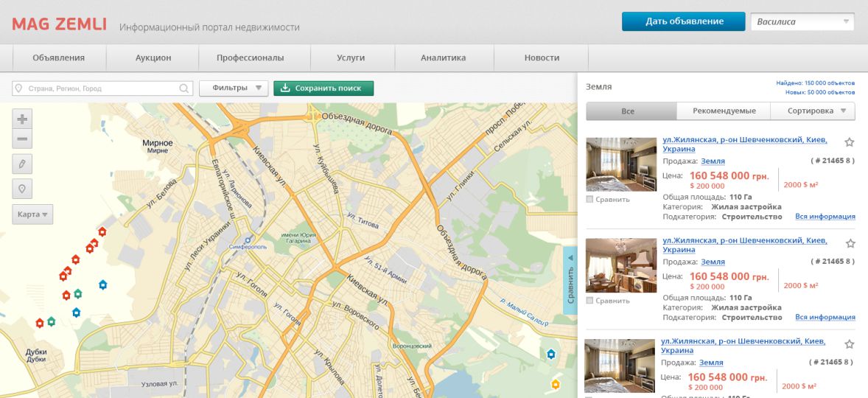Click red house marker nearest Дубки label
Viewport: 868px width, 398px height.
(39, 323)
